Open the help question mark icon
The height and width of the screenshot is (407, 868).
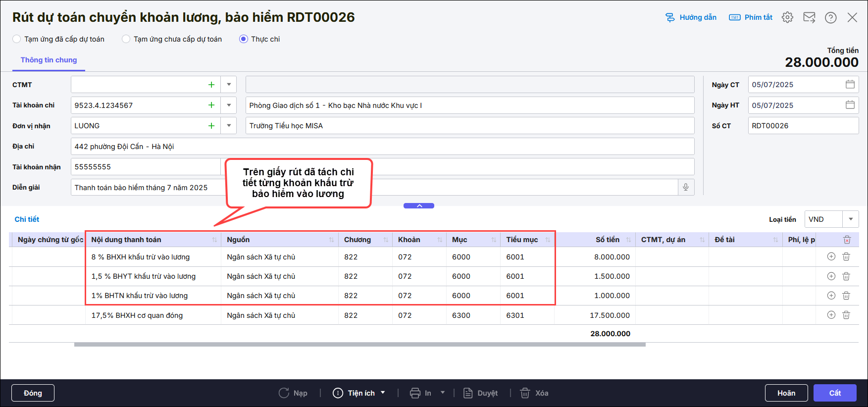(830, 17)
